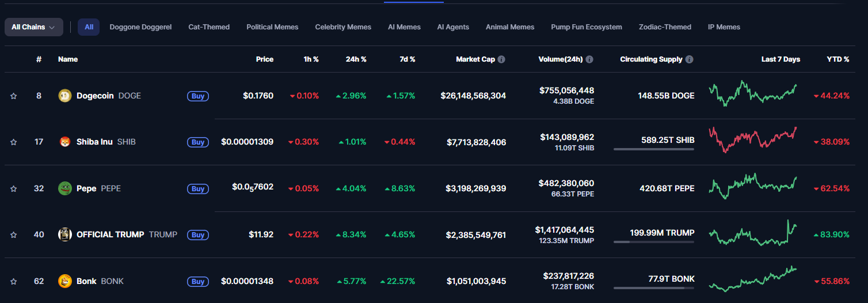
Task: Select the Doggone Doggerel category
Action: [140, 27]
